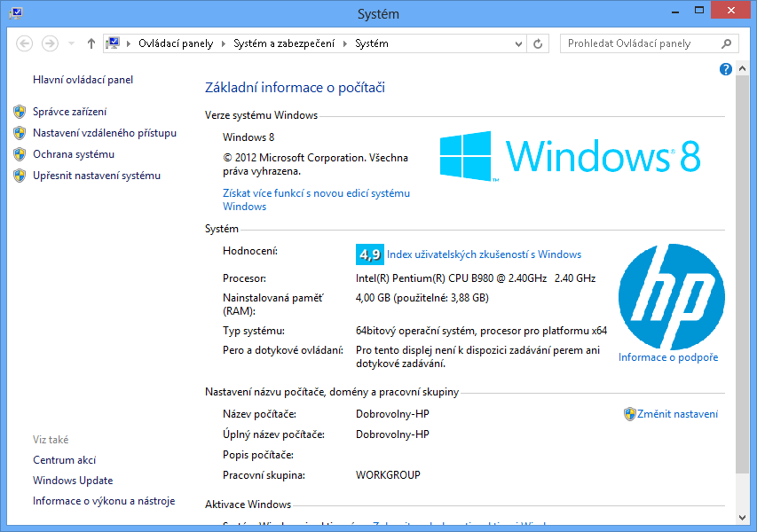Open Nastavení vzdáleného přístupu
Viewport: 757px width, 532px height.
pyautogui.click(x=105, y=133)
